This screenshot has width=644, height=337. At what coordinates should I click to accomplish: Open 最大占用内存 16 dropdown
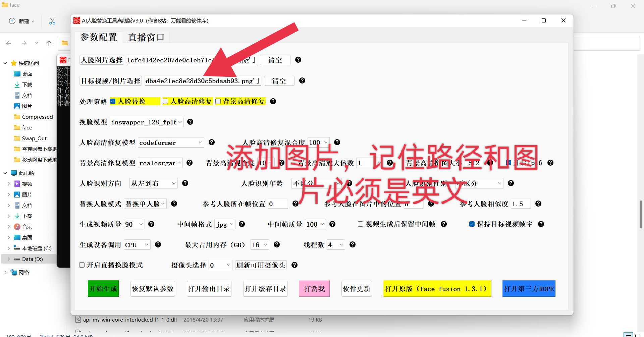point(260,245)
